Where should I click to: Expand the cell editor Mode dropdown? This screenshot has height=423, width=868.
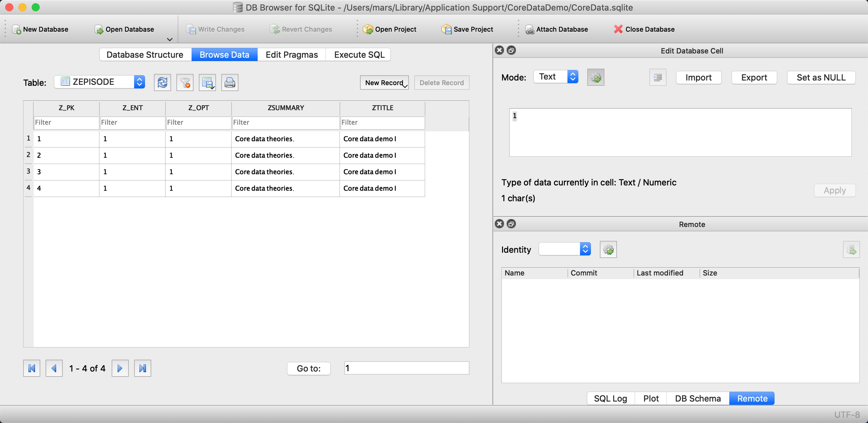click(556, 77)
